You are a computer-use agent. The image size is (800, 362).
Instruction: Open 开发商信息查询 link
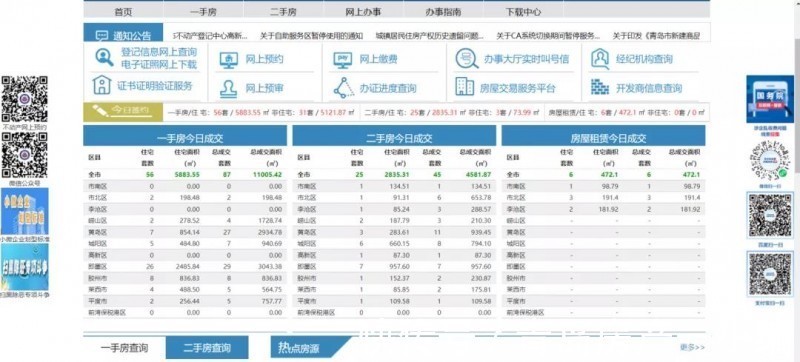pos(649,88)
